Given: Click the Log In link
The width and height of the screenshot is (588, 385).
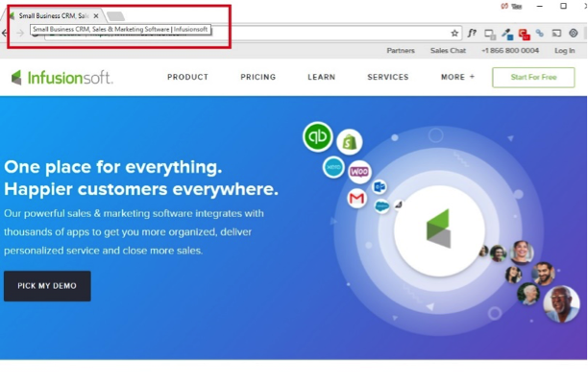Looking at the screenshot, I should (x=564, y=51).
